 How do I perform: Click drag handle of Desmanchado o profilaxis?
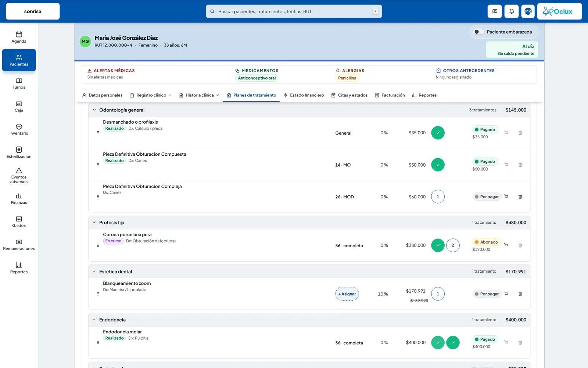(x=98, y=133)
